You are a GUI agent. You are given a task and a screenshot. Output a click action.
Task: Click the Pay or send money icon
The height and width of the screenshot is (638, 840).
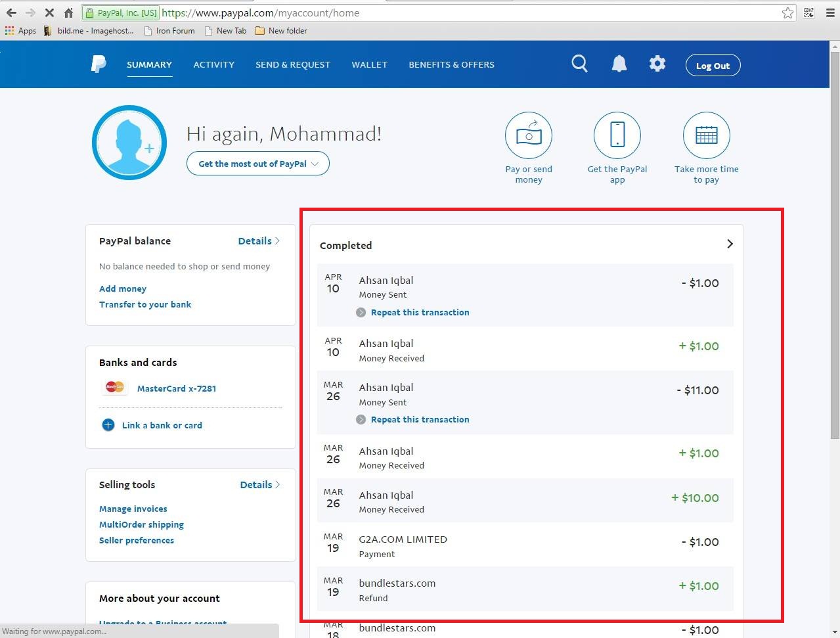coord(529,135)
